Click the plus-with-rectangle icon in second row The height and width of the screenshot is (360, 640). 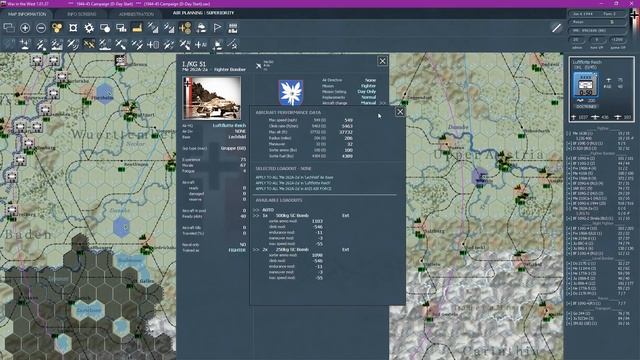[x=153, y=44]
